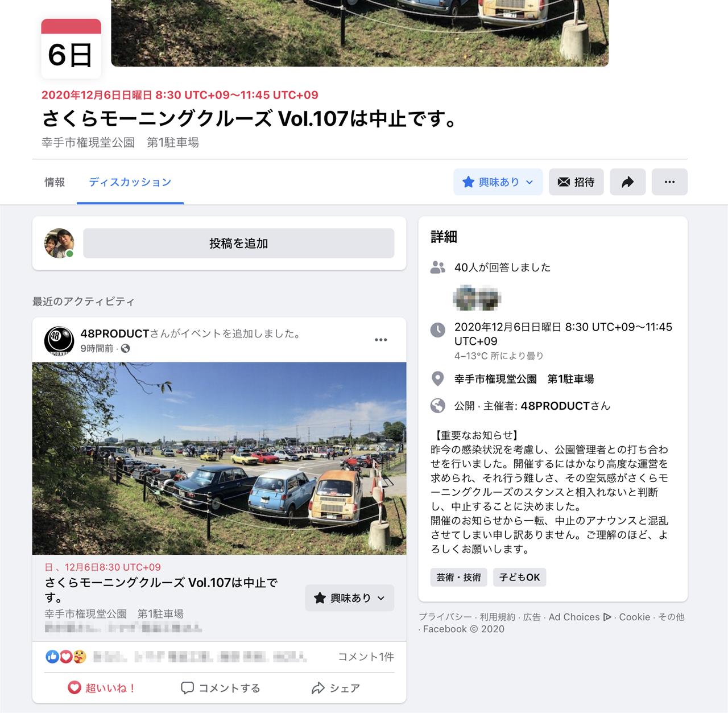
Task: Toggle the 超いいね！ reaction on the post
Action: [x=102, y=688]
